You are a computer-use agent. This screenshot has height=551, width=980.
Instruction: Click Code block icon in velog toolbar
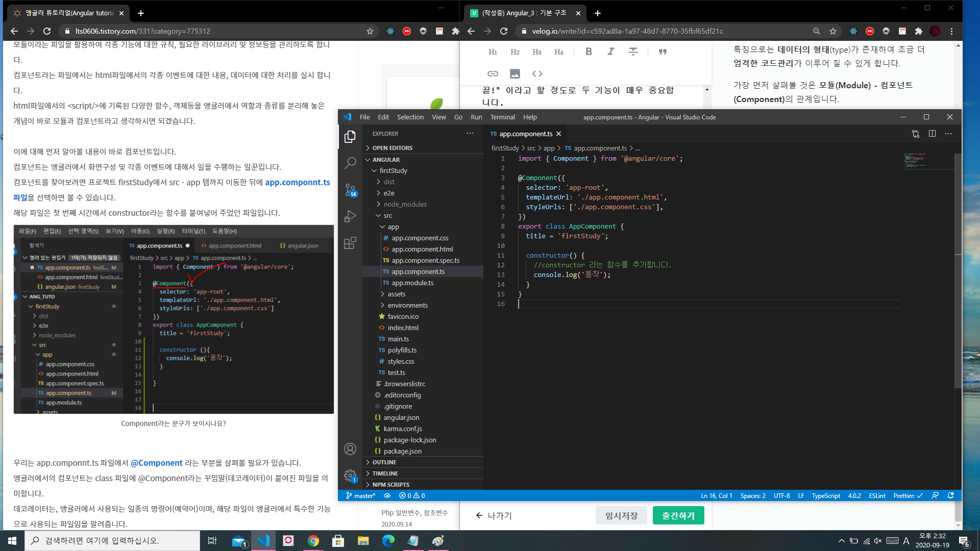[537, 73]
